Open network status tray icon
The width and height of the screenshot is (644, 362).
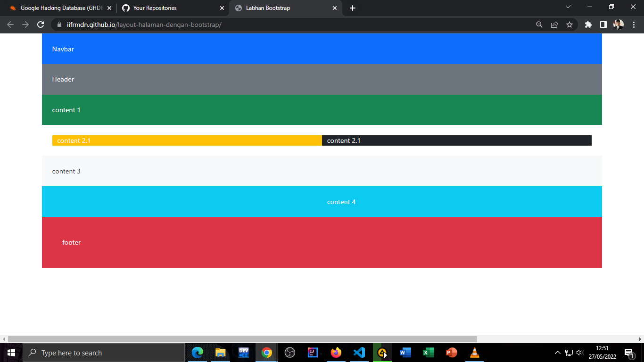click(569, 353)
